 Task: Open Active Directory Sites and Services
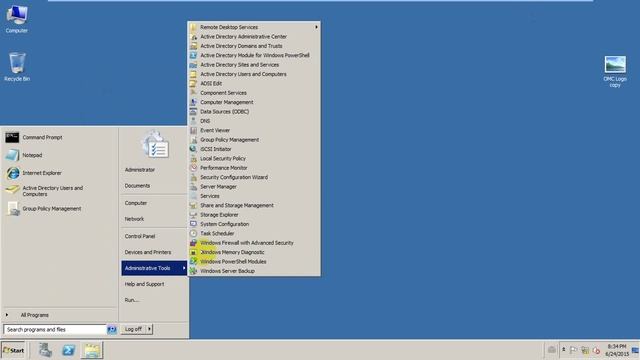coord(254,64)
